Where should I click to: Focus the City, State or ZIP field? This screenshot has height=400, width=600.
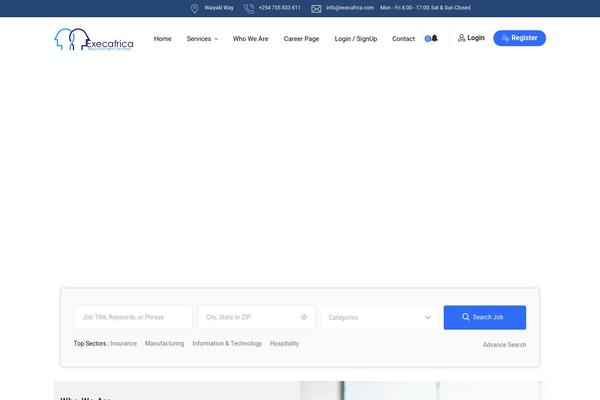[256, 317]
